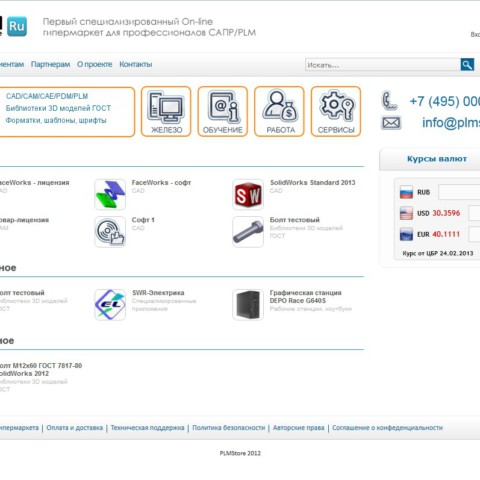Open the РАБОТА jobs category icon
Screen dimensions: 480x480
pyautogui.click(x=279, y=111)
